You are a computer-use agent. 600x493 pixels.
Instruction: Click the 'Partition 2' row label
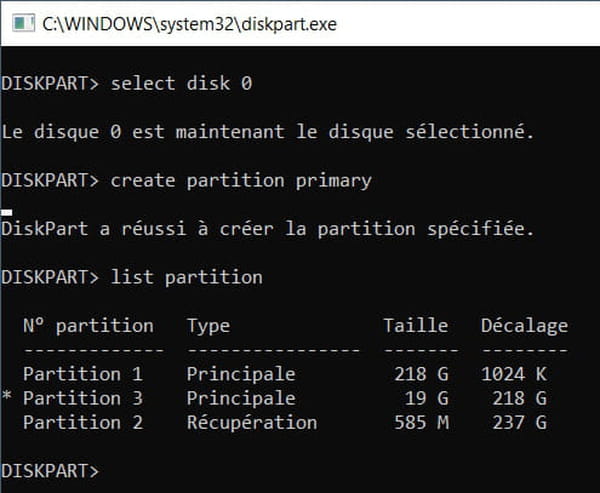point(83,423)
